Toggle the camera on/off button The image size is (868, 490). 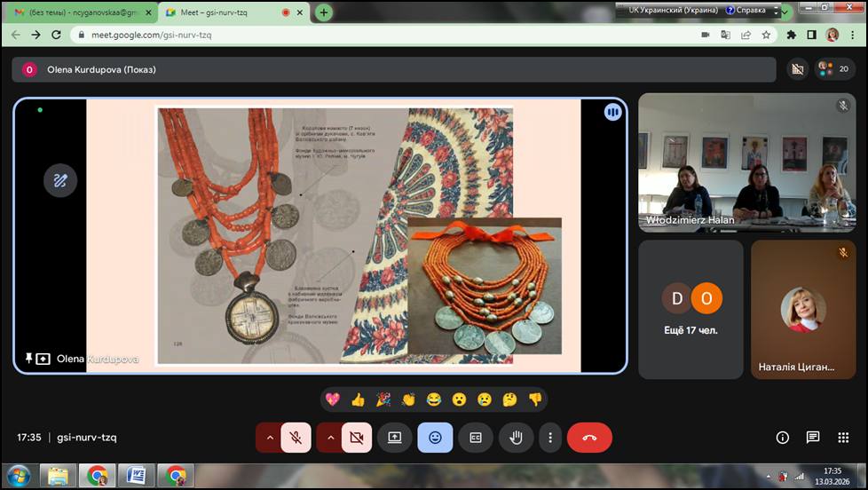point(356,438)
